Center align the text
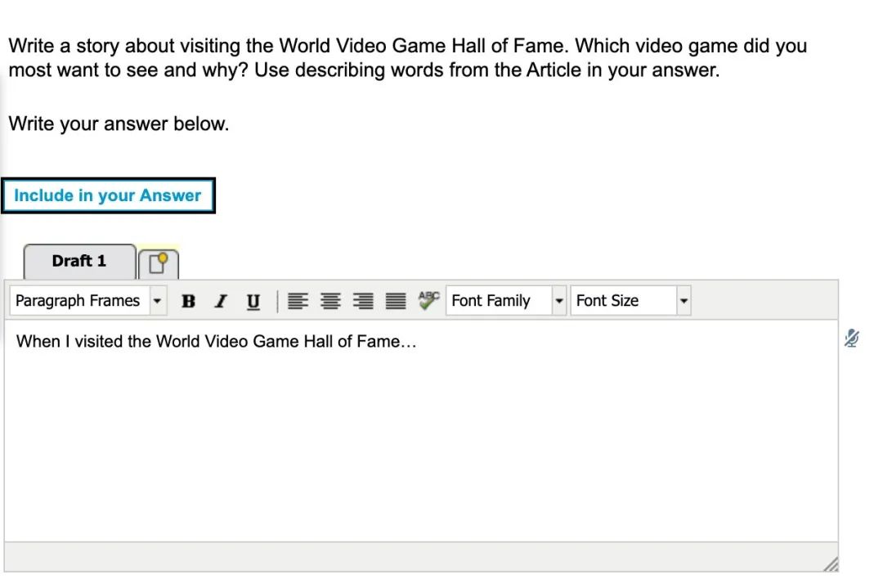 (x=330, y=301)
